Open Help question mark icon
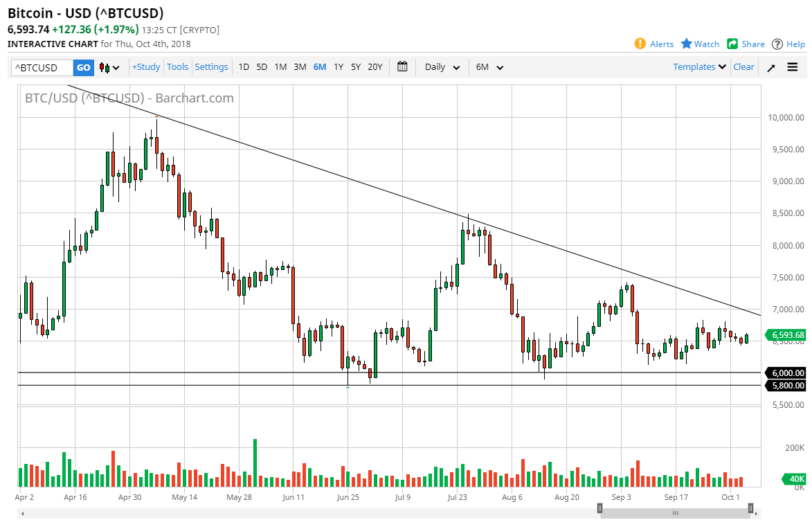 point(777,44)
